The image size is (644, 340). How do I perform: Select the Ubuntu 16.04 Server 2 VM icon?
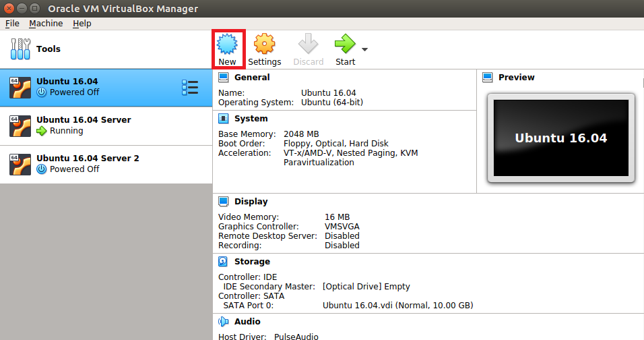(20, 164)
